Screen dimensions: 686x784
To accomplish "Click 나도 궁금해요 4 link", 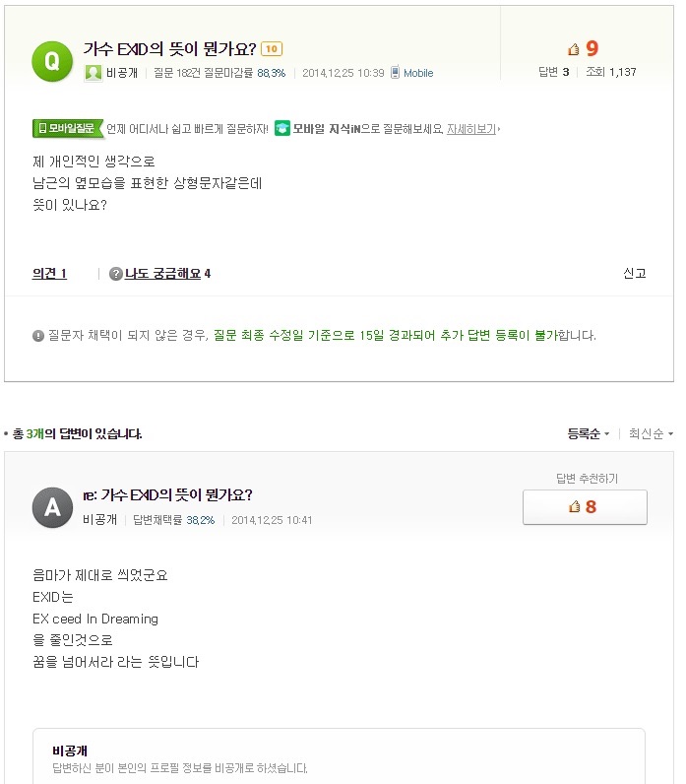I will 167,274.
